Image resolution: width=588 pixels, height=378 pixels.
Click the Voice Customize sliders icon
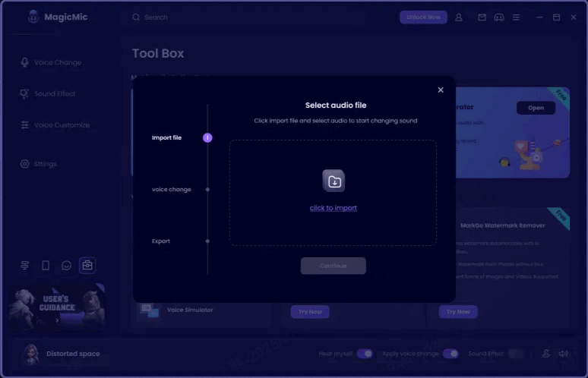coord(25,125)
